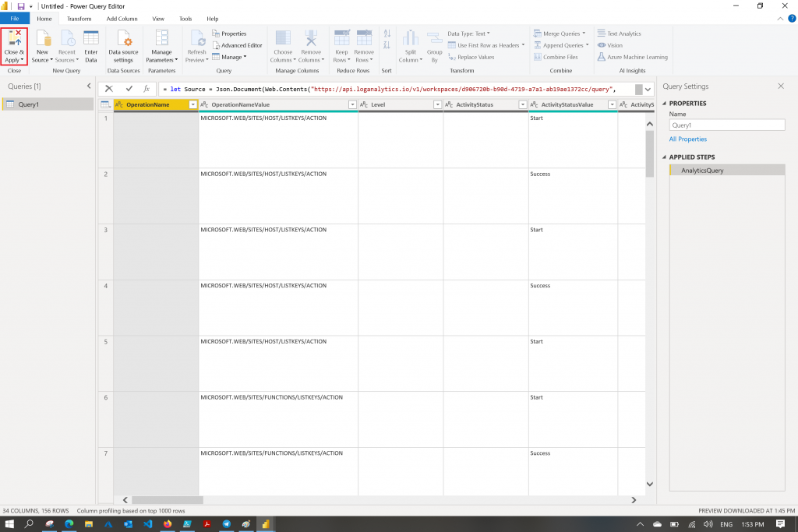Switch to the Transform tab

pos(79,18)
